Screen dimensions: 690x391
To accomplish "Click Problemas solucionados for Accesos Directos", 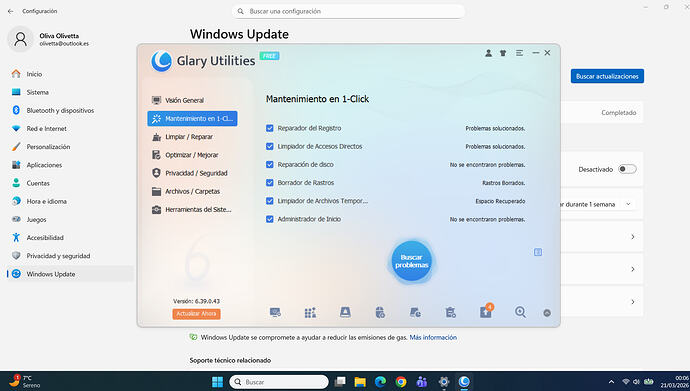I will coord(495,146).
